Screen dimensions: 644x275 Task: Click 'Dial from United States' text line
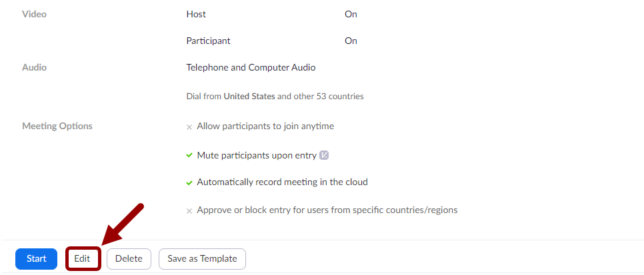click(275, 96)
